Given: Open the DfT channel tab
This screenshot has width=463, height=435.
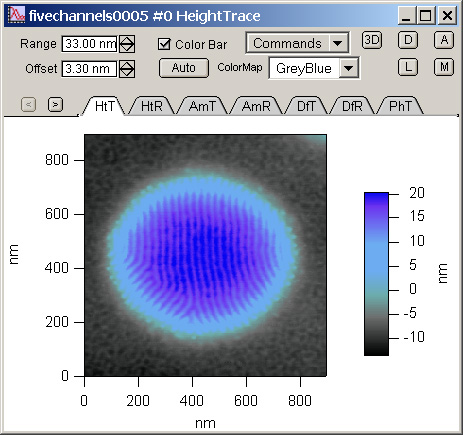Looking at the screenshot, I should click(306, 106).
